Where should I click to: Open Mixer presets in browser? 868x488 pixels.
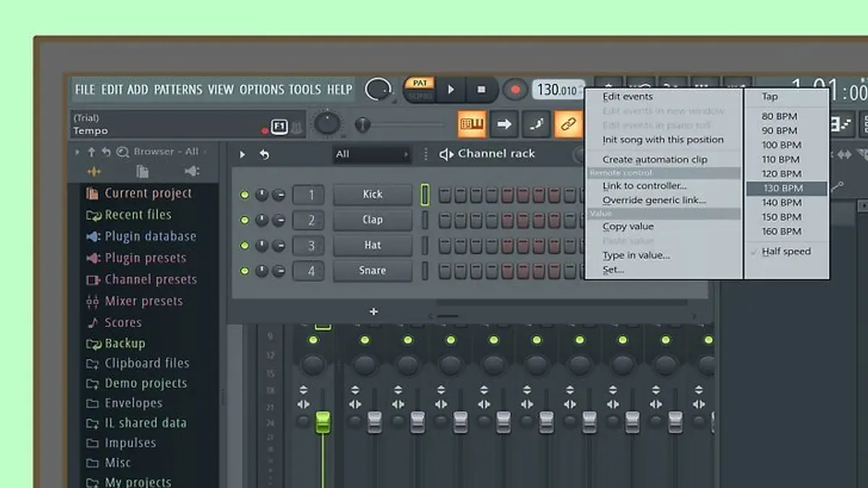(x=135, y=301)
